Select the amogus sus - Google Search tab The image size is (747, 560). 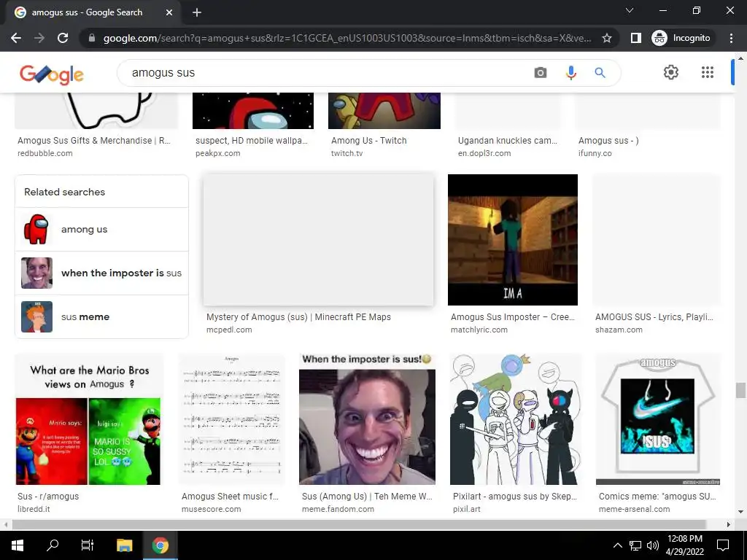click(94, 12)
